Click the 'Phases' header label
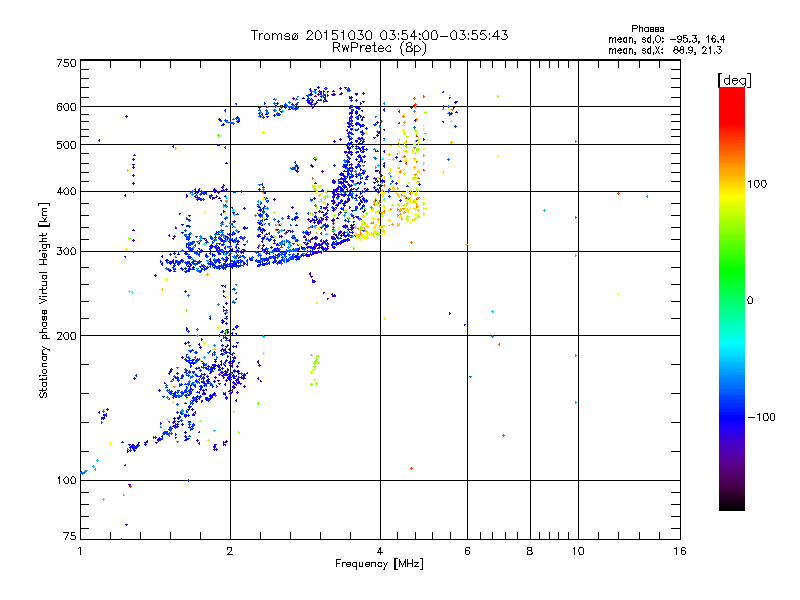800x600 pixels. [x=647, y=29]
